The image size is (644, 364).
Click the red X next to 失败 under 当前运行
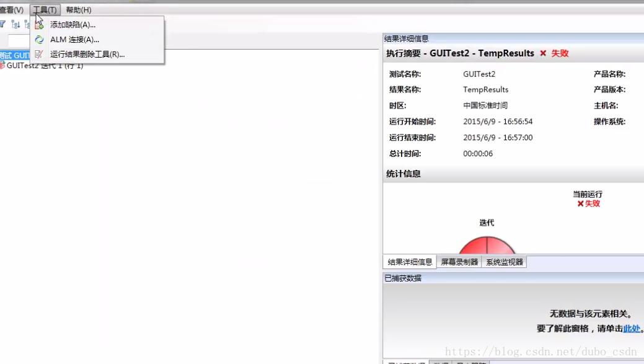(x=580, y=203)
